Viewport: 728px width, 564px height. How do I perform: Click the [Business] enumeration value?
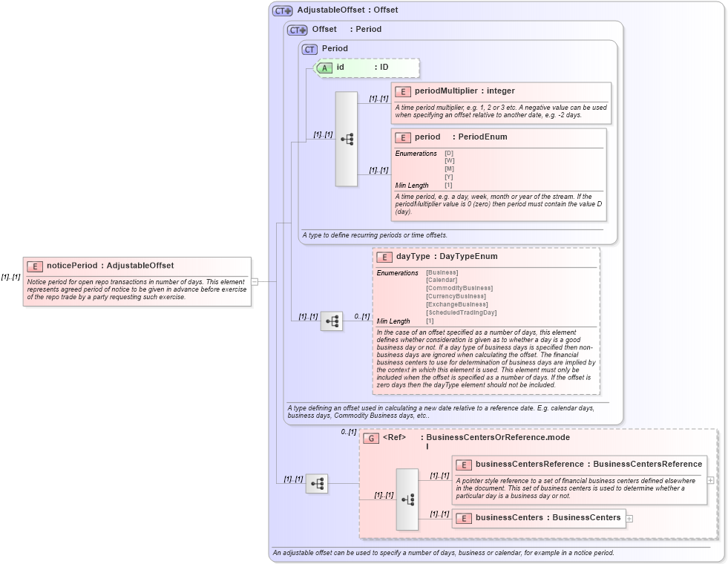(x=442, y=272)
